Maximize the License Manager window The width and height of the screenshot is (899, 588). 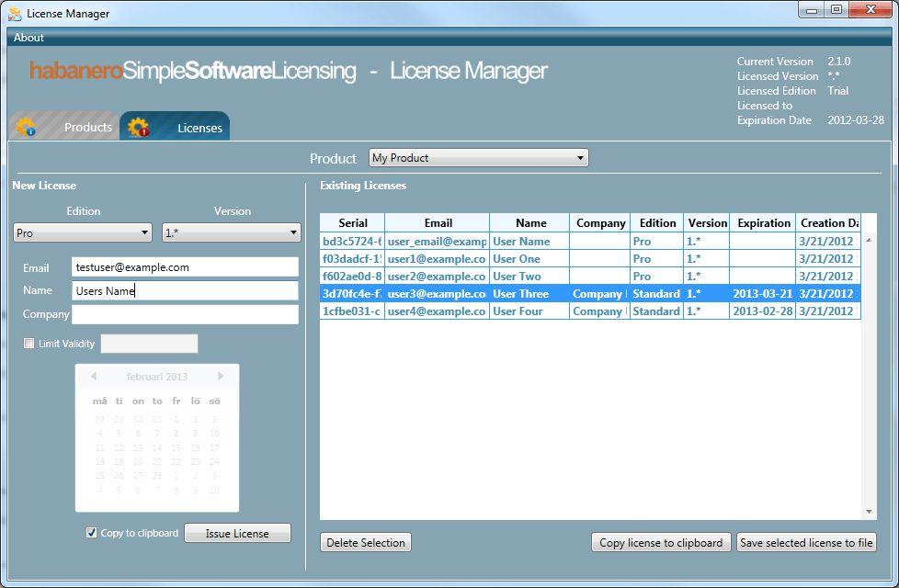[x=836, y=10]
